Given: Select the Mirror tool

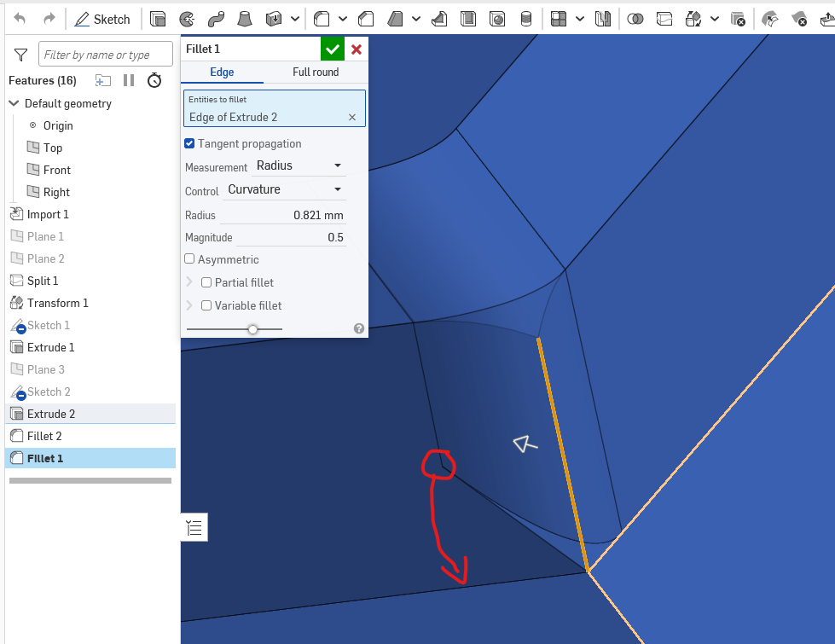Looking at the screenshot, I should click(x=603, y=19).
